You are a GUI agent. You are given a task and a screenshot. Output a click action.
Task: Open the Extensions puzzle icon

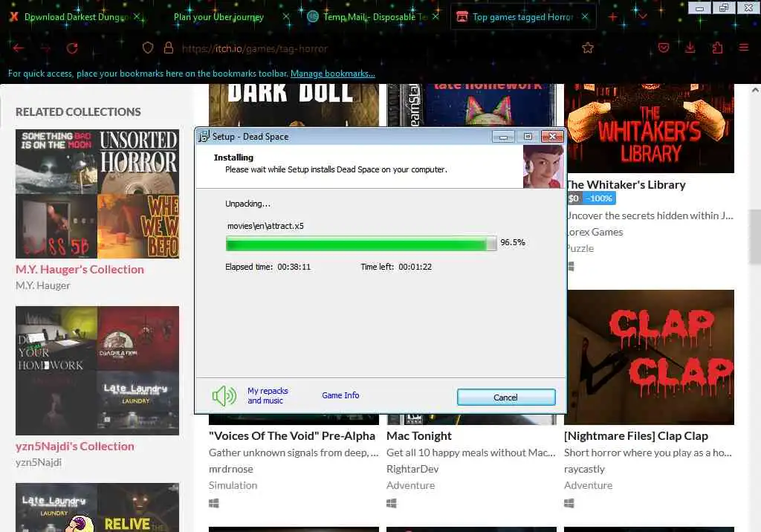(717, 48)
